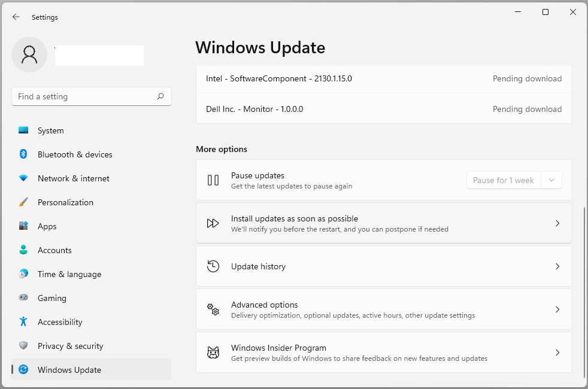Open Install updates as soon as possible
Viewport: 588px width, 389px height.
(x=384, y=223)
